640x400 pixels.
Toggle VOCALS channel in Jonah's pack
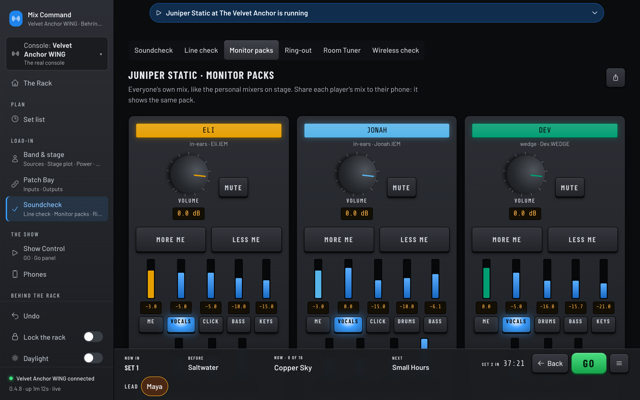(348, 324)
